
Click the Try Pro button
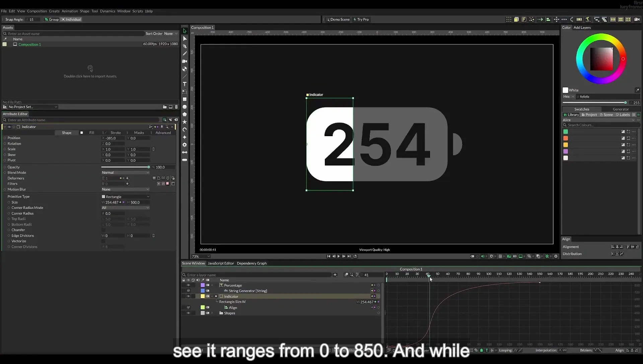pos(361,19)
